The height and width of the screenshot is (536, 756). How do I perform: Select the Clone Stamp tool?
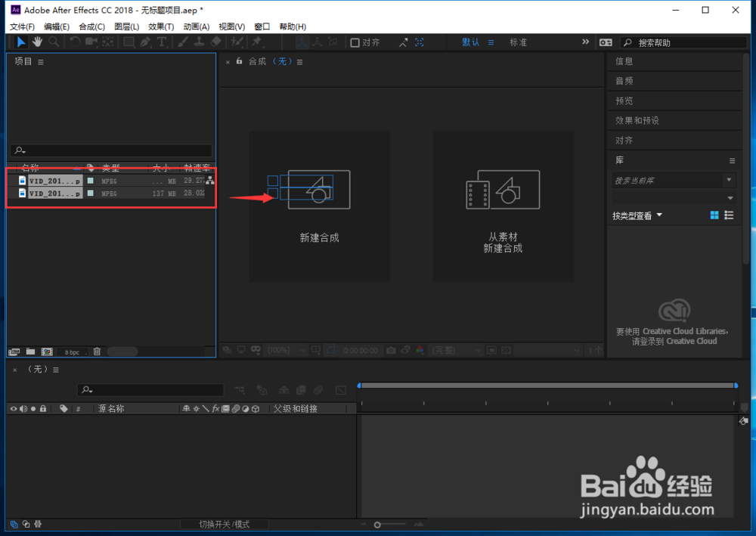tap(200, 42)
